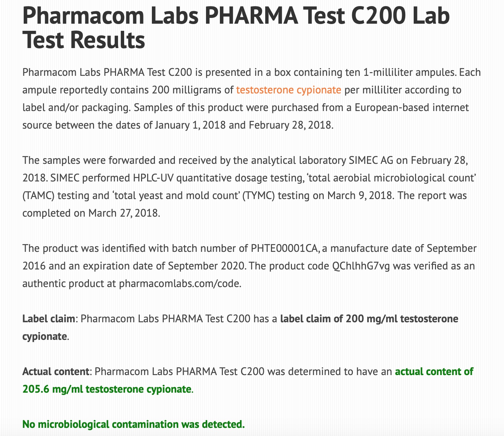504x436 pixels.
Task: Click the bold Actual content label
Action: click(x=55, y=371)
